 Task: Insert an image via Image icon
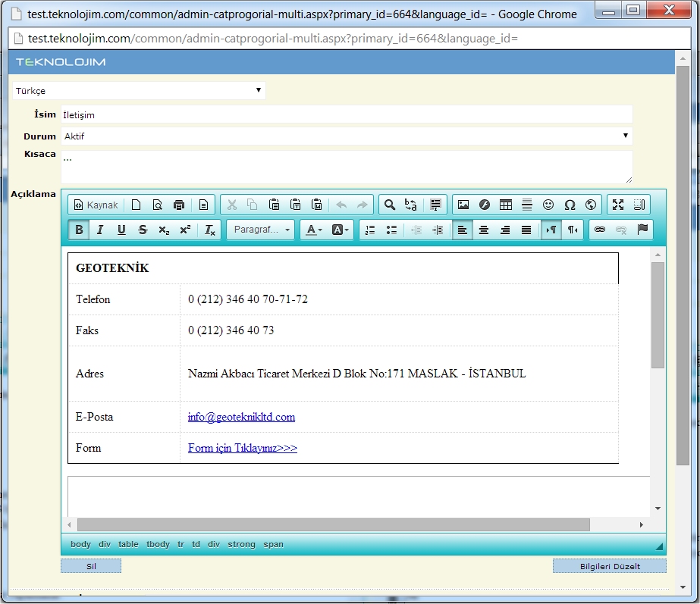(463, 205)
